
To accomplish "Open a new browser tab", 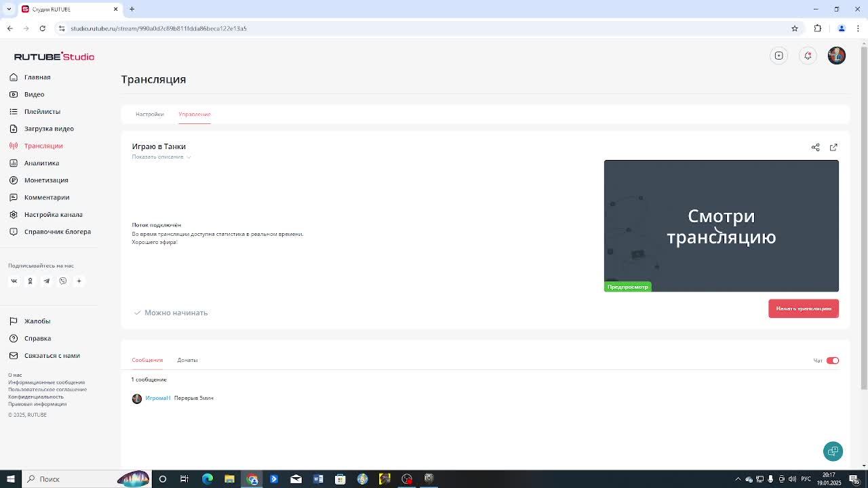I will 132,9.
